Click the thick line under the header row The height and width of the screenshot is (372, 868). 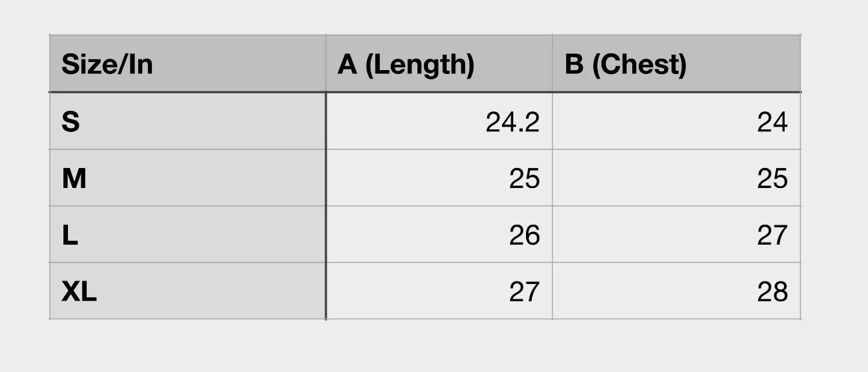[x=425, y=92]
